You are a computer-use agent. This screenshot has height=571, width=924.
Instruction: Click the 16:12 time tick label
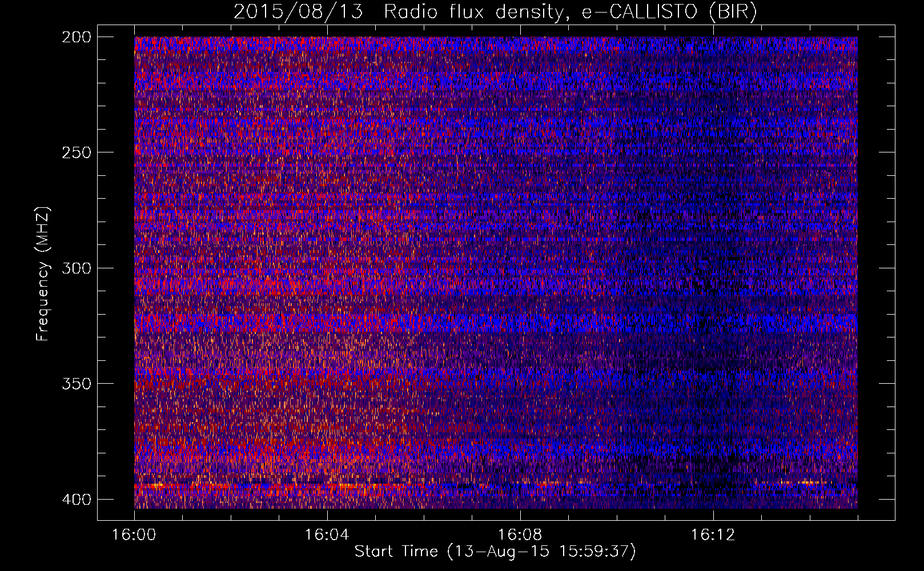click(713, 535)
